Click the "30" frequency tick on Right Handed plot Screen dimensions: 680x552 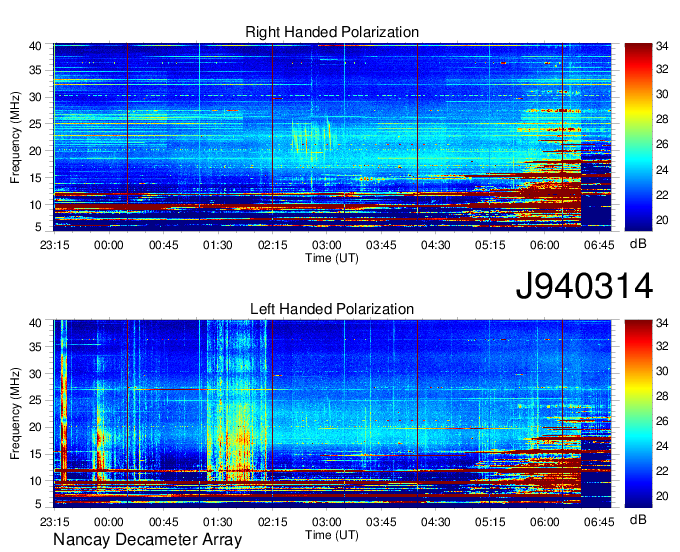pos(35,97)
